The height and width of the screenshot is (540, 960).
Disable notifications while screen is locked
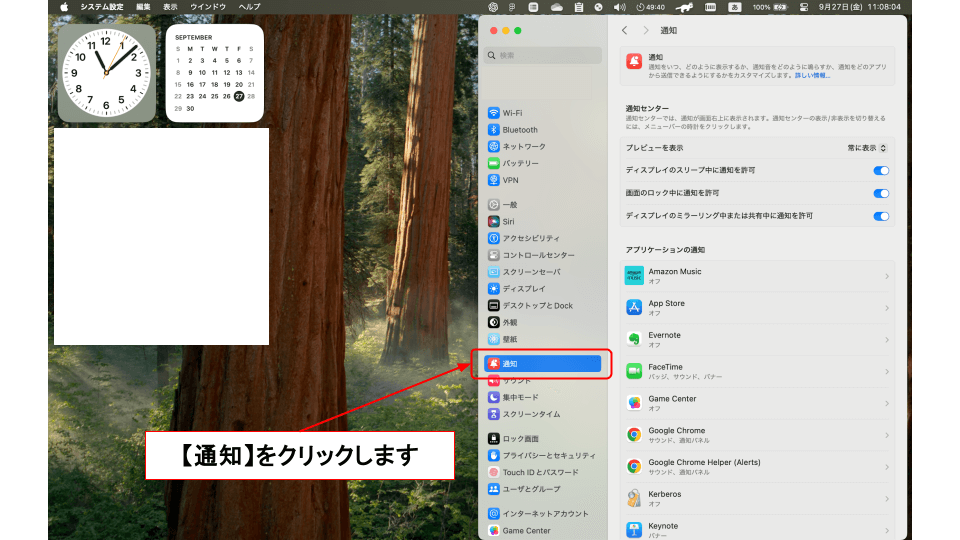point(881,193)
